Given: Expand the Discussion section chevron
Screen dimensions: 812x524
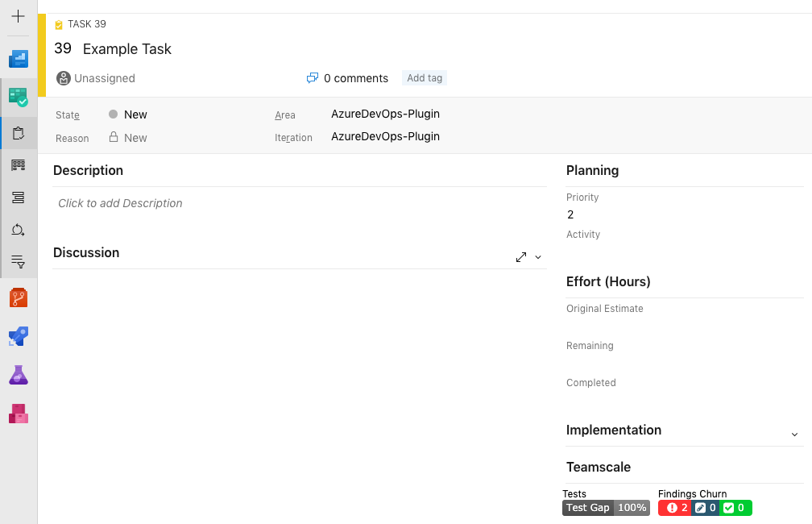Looking at the screenshot, I should click(537, 257).
